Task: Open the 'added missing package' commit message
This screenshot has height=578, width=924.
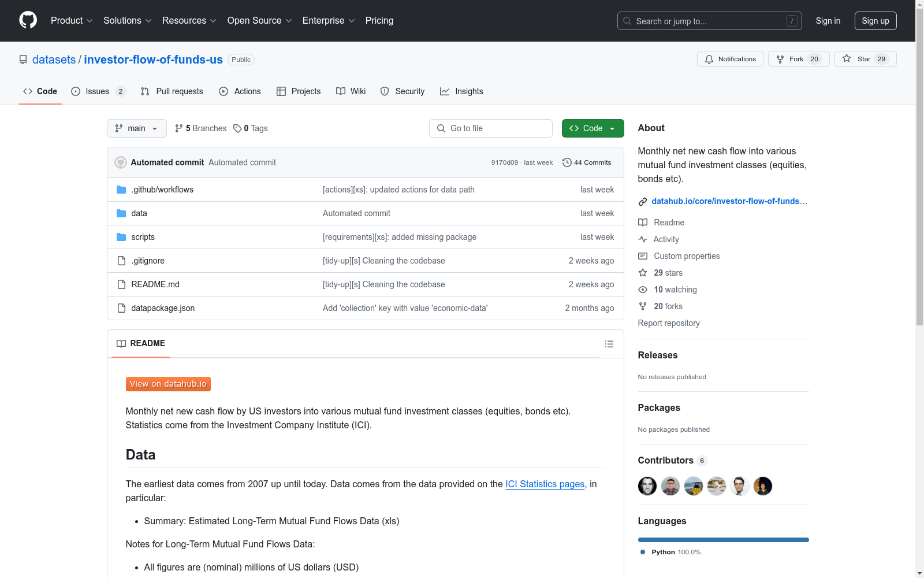Action: (400, 237)
